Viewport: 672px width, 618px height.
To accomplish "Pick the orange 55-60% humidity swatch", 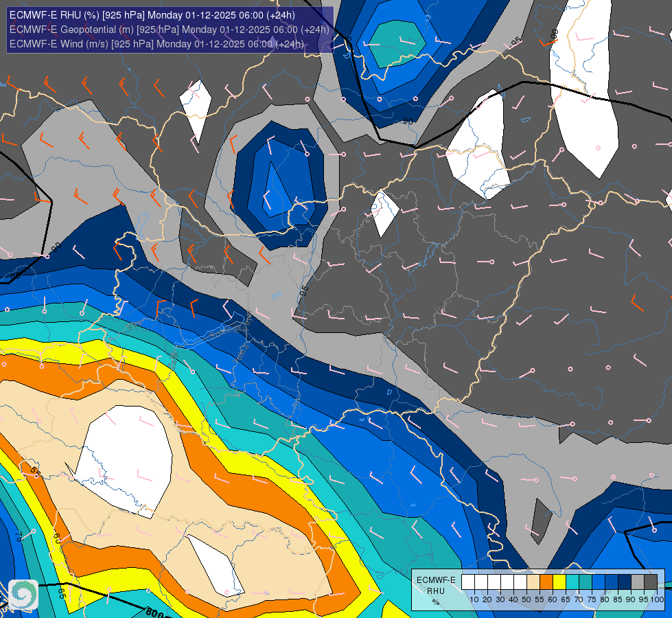I will (x=546, y=582).
